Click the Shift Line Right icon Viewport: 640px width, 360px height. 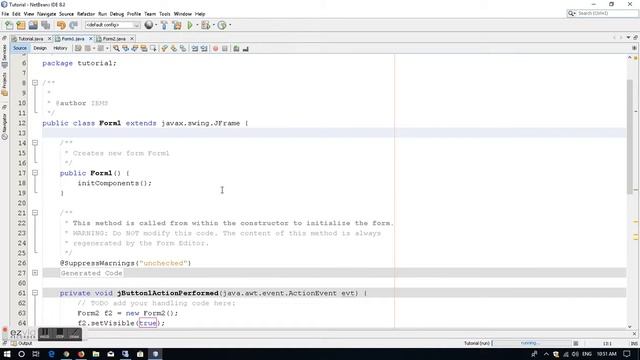point(204,49)
